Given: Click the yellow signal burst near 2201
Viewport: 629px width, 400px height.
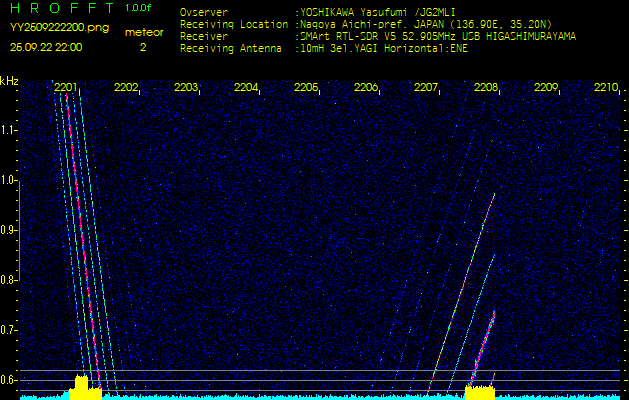Looking at the screenshot, I should (x=83, y=388).
